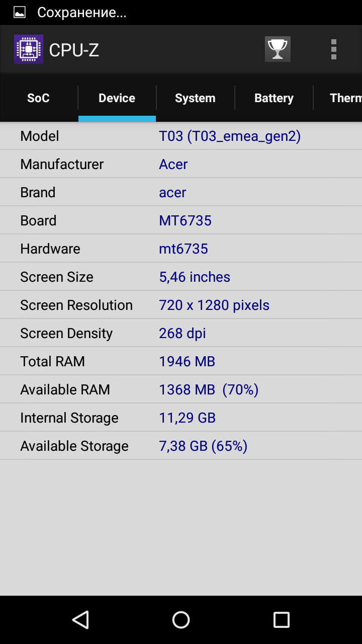
Task: Open recent apps with square button
Action: [x=281, y=620]
